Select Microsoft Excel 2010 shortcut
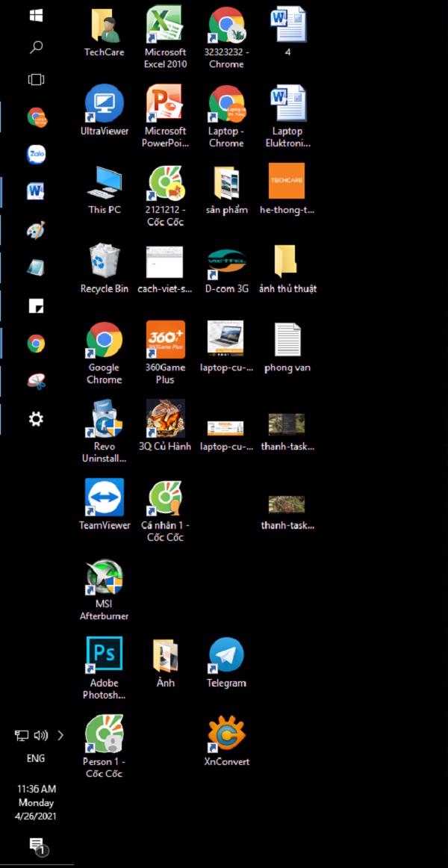 [165, 37]
